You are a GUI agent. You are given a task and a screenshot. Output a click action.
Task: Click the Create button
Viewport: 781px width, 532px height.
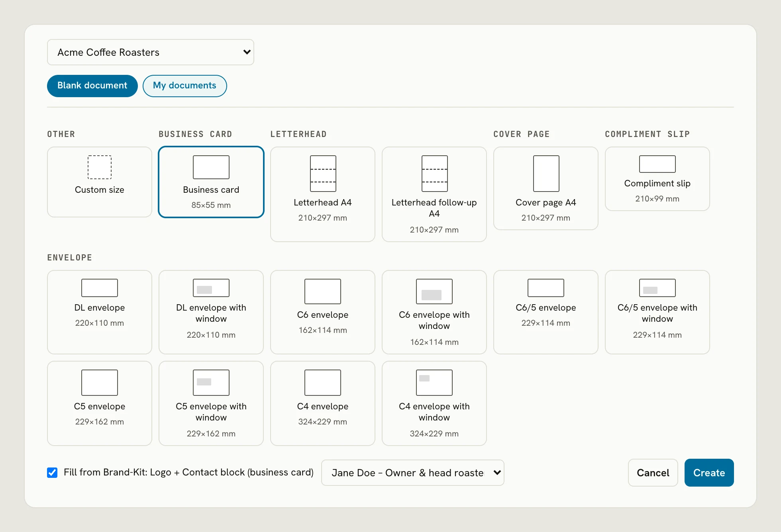click(709, 473)
